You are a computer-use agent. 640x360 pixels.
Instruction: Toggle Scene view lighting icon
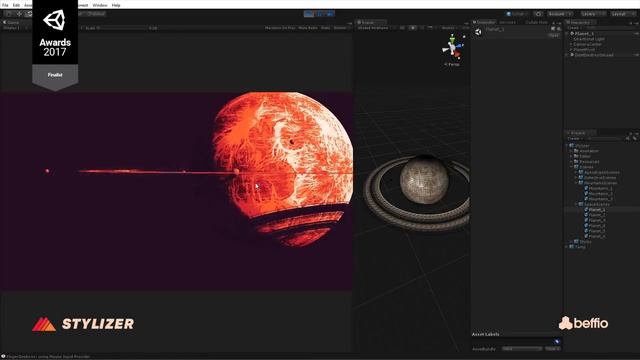coord(413,28)
